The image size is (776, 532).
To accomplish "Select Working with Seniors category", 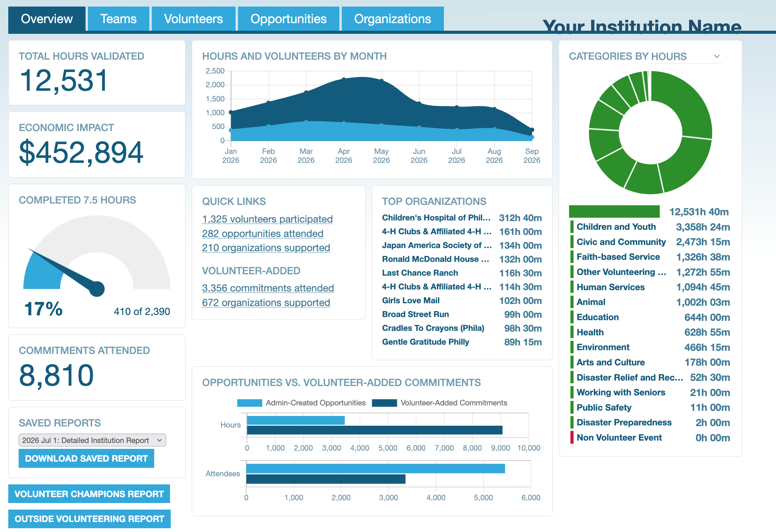I will (x=650, y=393).
